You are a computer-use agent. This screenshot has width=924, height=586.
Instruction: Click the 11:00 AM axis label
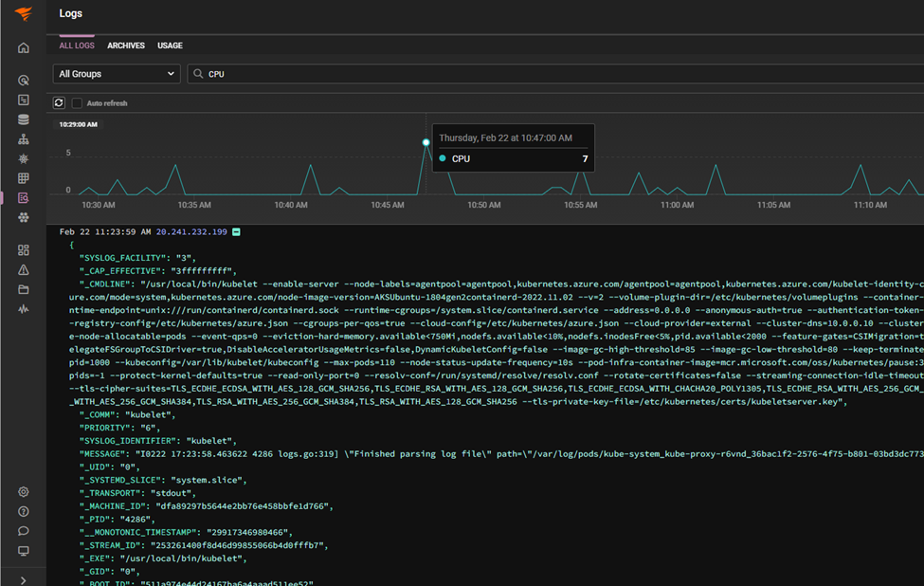coord(677,205)
